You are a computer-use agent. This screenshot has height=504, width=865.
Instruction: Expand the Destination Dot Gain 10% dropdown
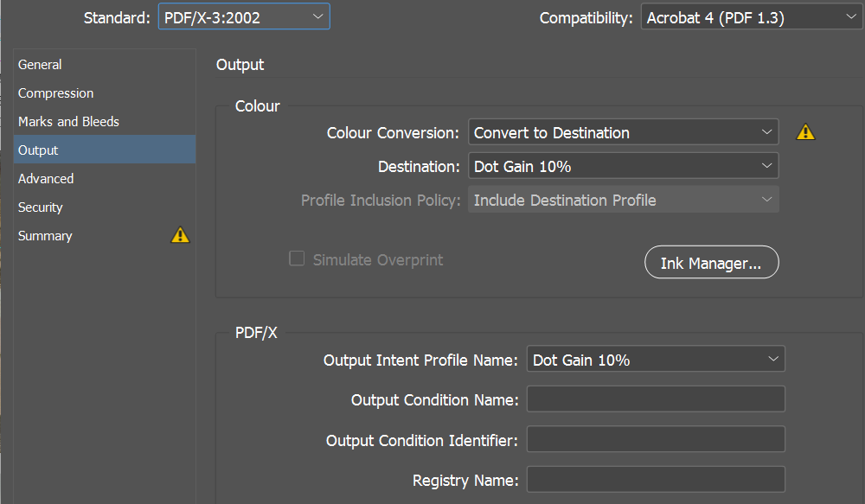[x=623, y=166]
